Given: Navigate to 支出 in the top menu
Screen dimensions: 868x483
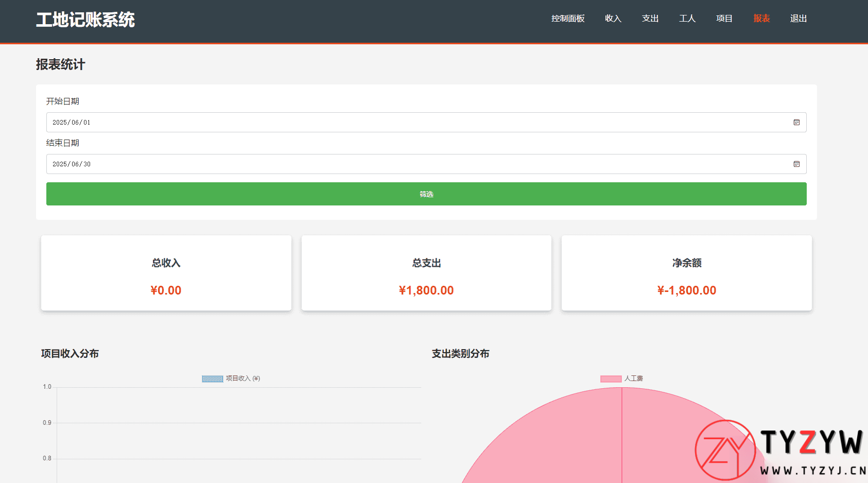Looking at the screenshot, I should (650, 19).
